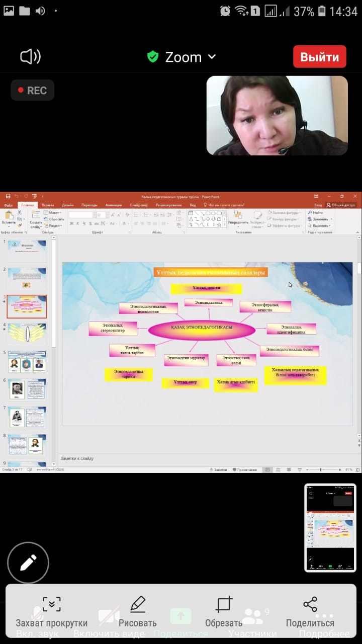This screenshot has height=644, width=362.
Task: Open the Раздел section dropdown
Action: (53, 226)
